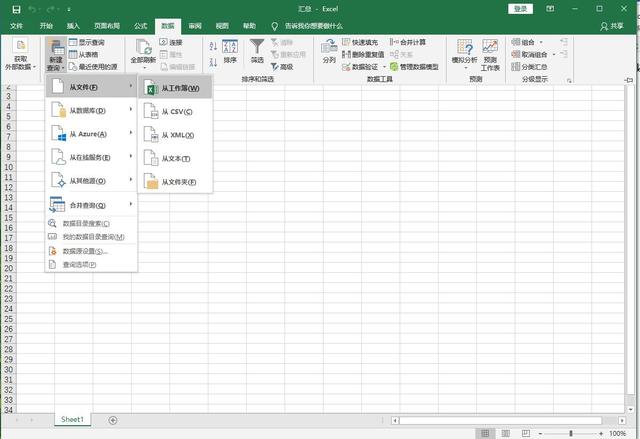This screenshot has width=640, height=439.
Task: Choose 从 XML(X) in the submenu
Action: [x=175, y=135]
